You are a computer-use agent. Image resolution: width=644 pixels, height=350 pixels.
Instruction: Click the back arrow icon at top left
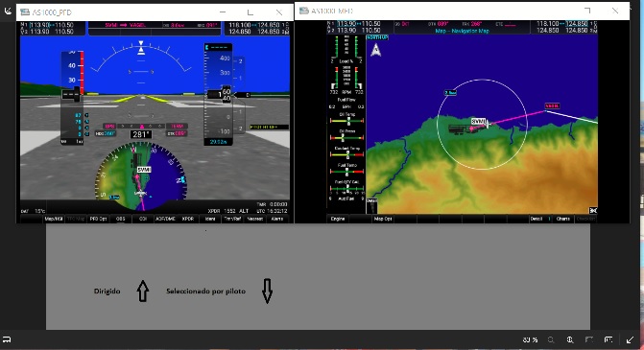click(8, 12)
